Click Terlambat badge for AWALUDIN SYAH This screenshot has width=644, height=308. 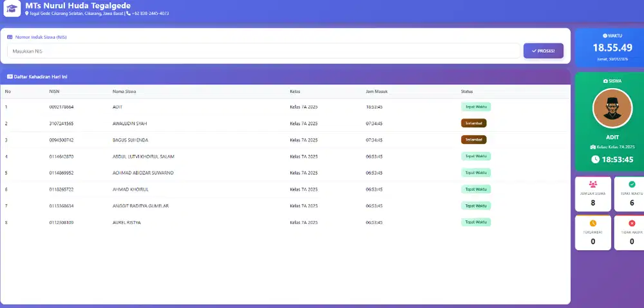pyautogui.click(x=473, y=123)
